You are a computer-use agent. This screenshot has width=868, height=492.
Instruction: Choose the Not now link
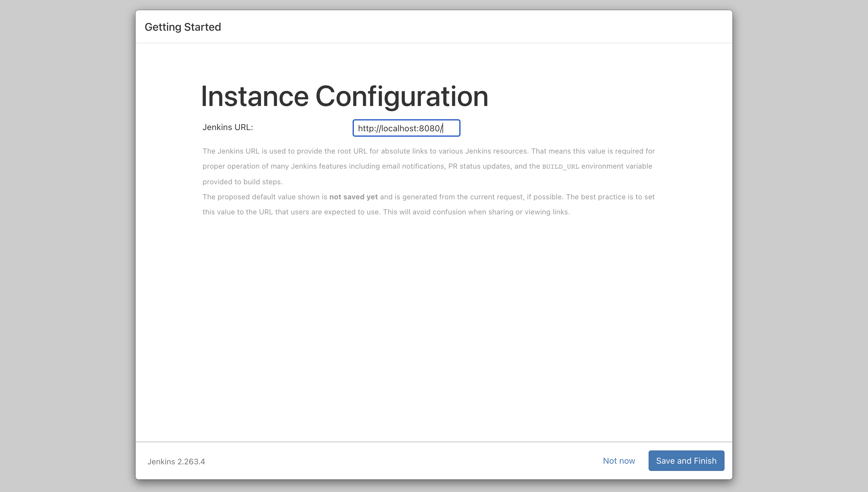pos(619,461)
